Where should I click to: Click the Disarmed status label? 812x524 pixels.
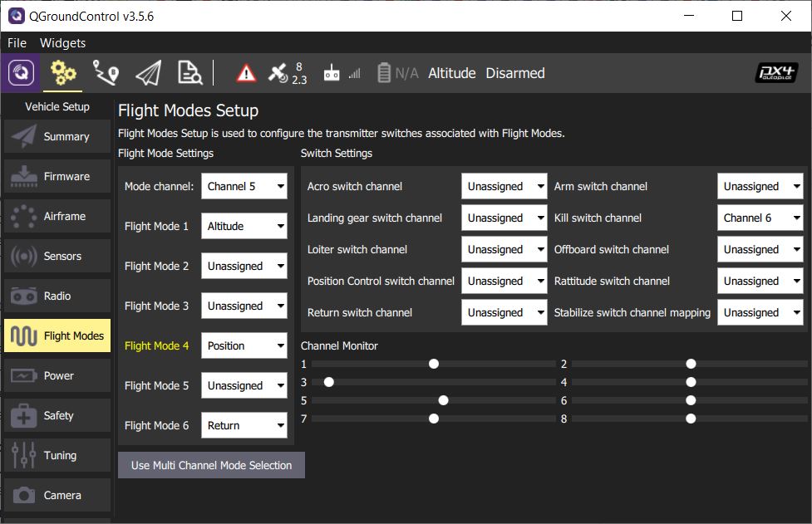(514, 73)
